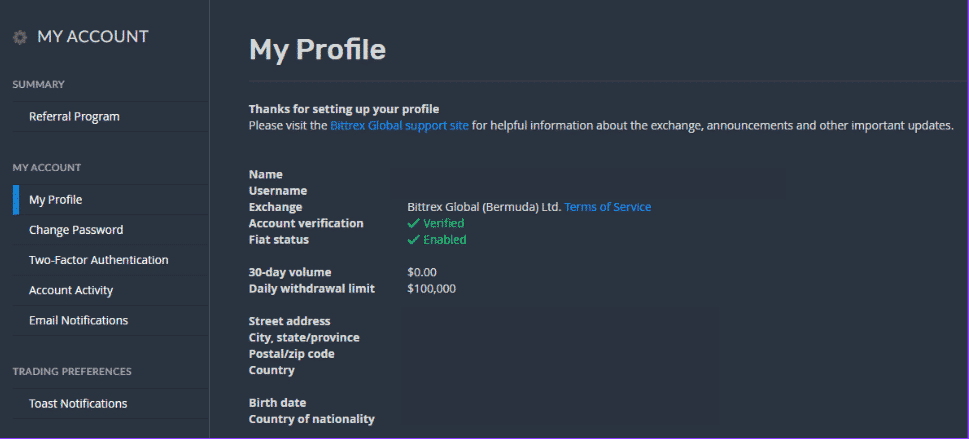Click the Account verification label
Image resolution: width=969 pixels, height=439 pixels.
pos(306,223)
